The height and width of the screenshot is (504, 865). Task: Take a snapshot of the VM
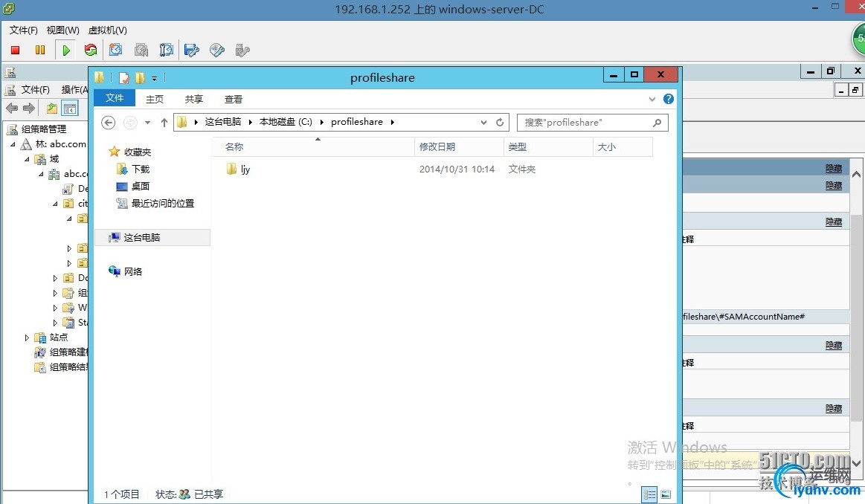[115, 51]
